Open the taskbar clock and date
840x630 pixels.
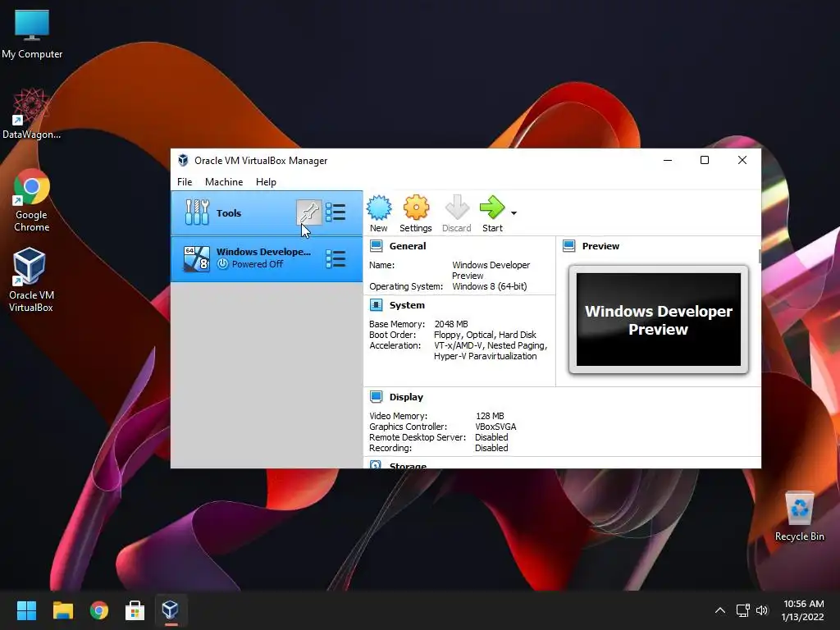802,610
